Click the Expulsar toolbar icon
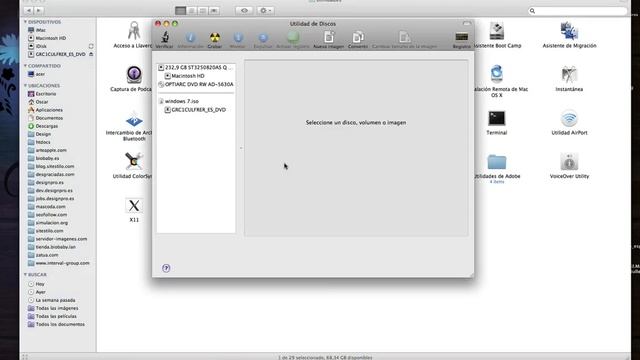 [x=263, y=38]
